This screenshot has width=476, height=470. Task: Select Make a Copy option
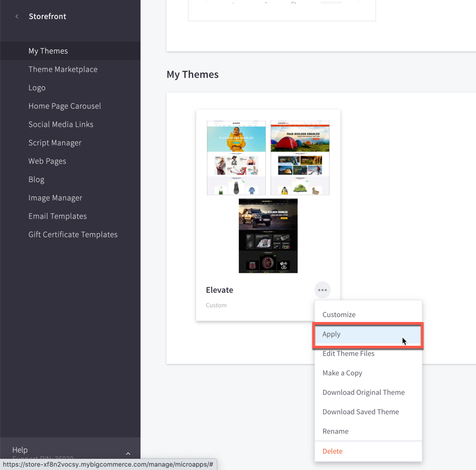[x=342, y=373]
